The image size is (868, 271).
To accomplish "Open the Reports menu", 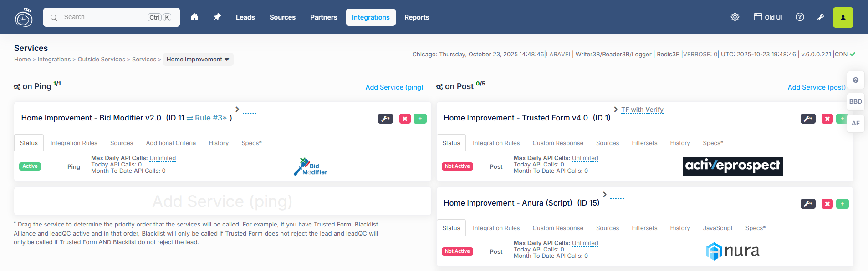I will coord(416,17).
